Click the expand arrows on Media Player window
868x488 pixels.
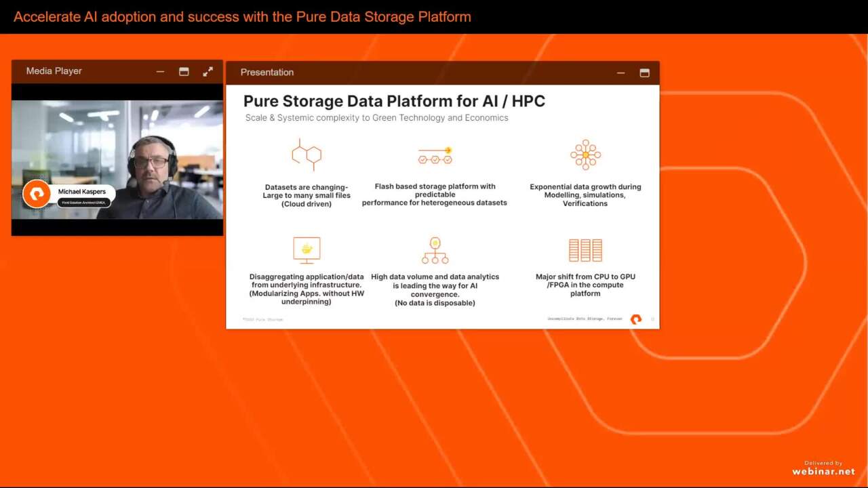[x=208, y=70]
